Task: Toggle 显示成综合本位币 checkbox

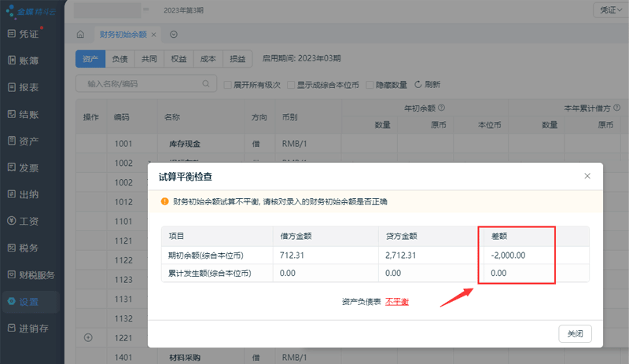Action: [x=291, y=84]
